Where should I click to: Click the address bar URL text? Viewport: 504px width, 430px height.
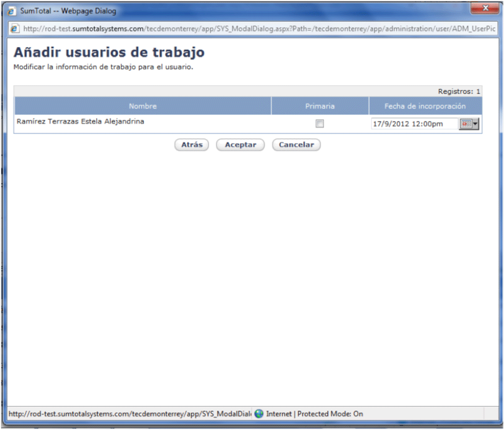[x=259, y=29]
